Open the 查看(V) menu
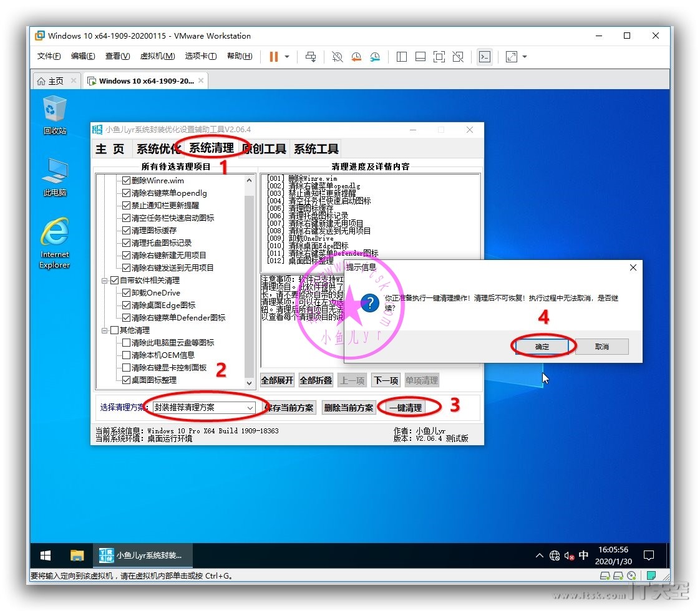The width and height of the screenshot is (700, 611). (x=117, y=55)
